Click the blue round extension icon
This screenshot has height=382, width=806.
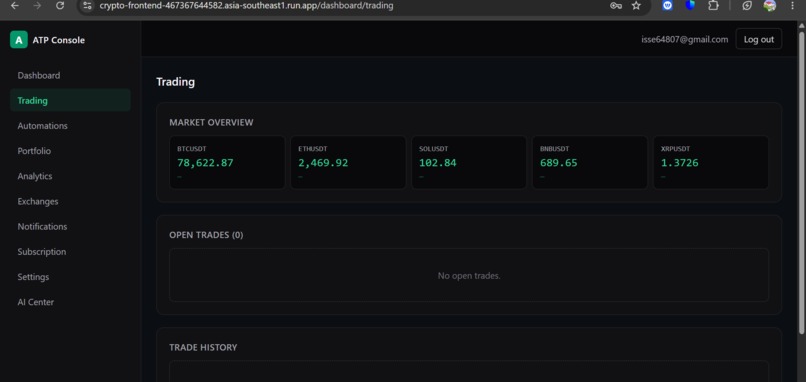pos(667,6)
